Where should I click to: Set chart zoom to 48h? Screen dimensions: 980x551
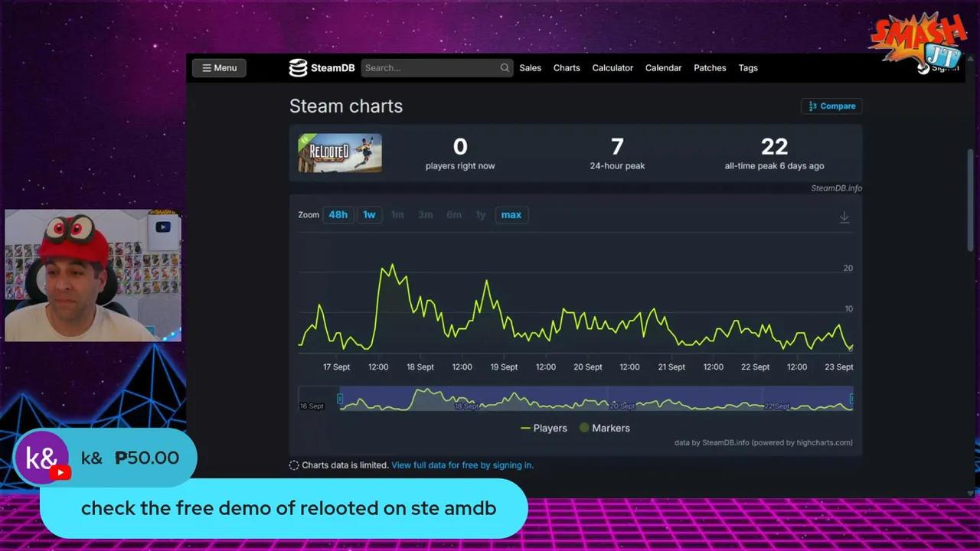[338, 215]
